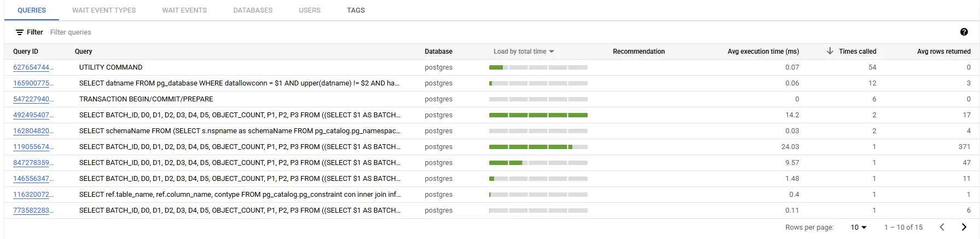This screenshot has width=980, height=239.
Task: Go to previous page of results
Action: click(x=942, y=227)
